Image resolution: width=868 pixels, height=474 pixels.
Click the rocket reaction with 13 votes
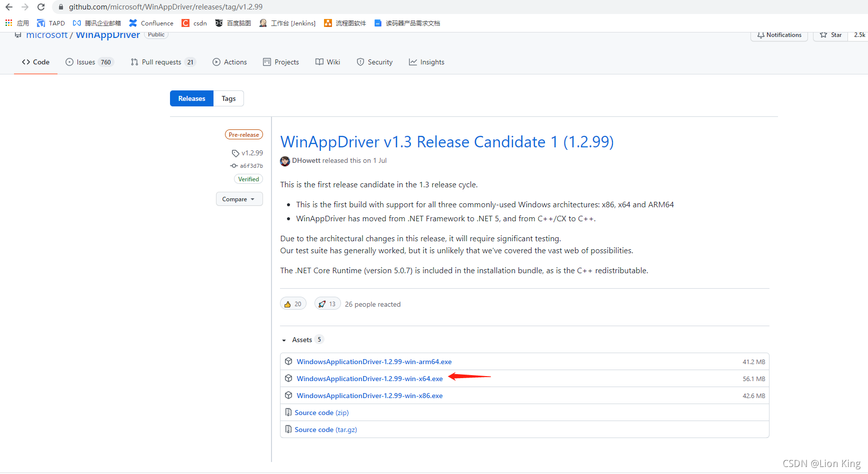tap(327, 304)
